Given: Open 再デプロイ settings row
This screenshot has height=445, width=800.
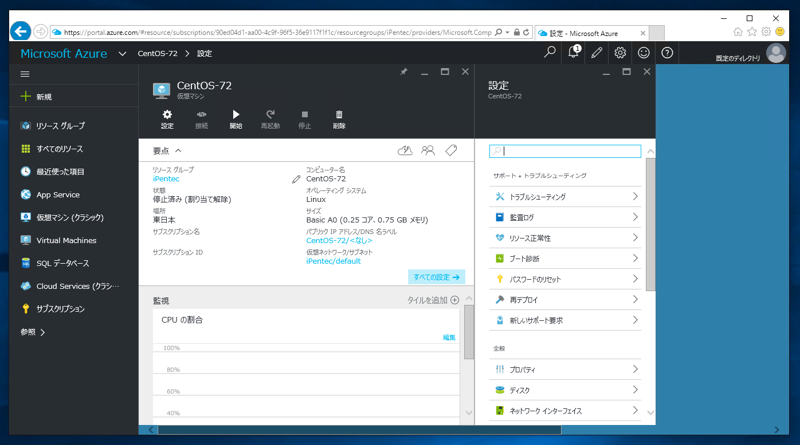Looking at the screenshot, I should pyautogui.click(x=565, y=300).
